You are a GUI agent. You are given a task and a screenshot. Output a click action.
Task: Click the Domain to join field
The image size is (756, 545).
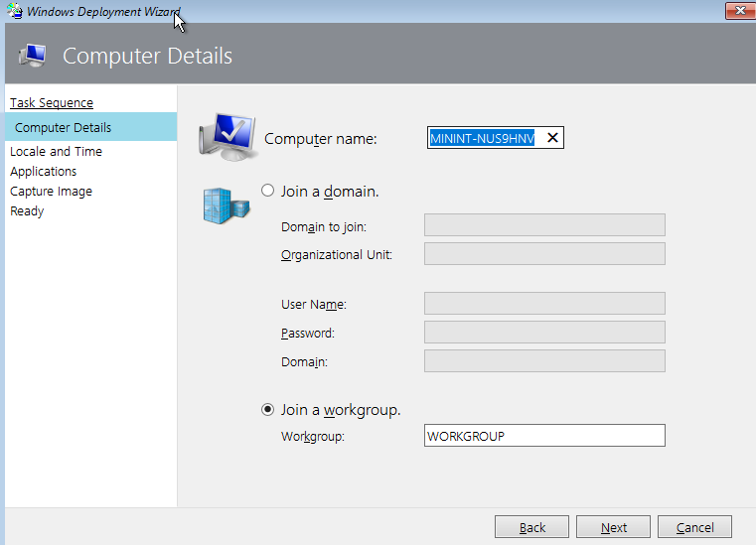(544, 225)
